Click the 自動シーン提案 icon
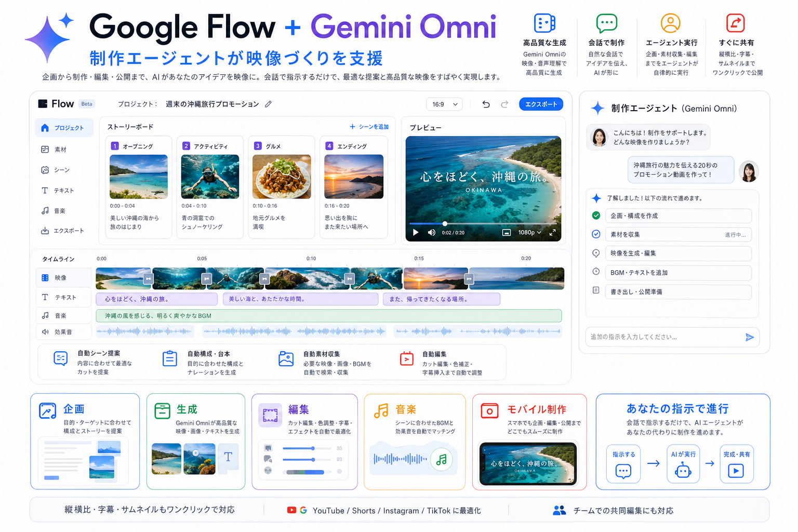 61,358
